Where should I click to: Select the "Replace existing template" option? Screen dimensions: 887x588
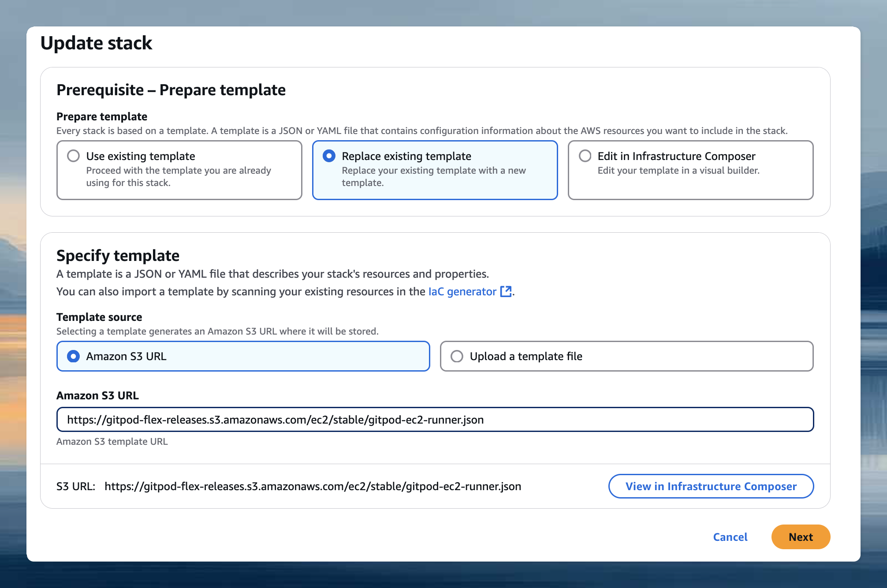tap(329, 156)
